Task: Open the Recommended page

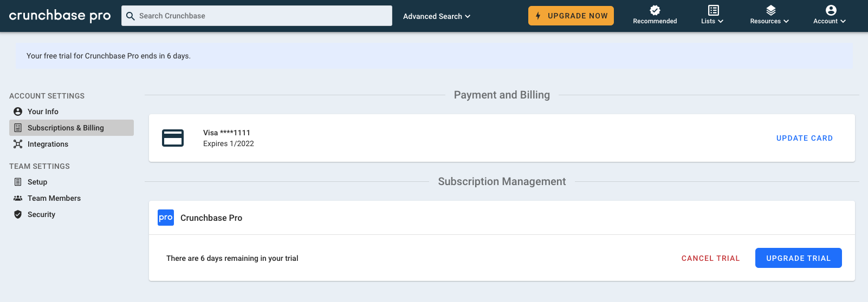Action: point(655,16)
